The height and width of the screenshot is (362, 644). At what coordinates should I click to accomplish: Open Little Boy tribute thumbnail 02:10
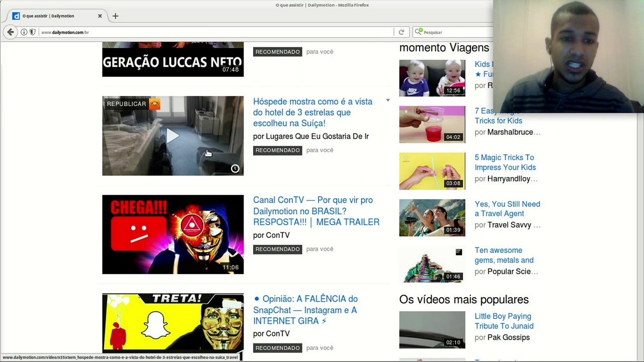click(x=432, y=330)
